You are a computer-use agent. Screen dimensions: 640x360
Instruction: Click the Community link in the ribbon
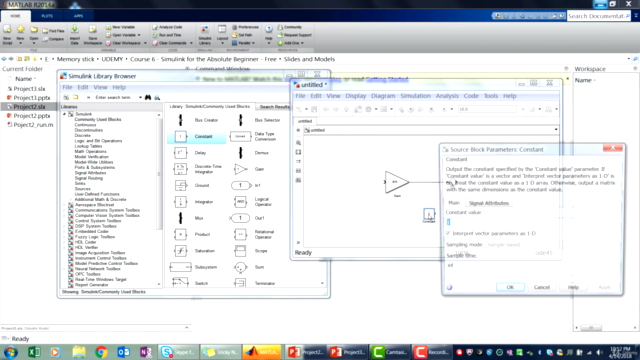(290, 27)
